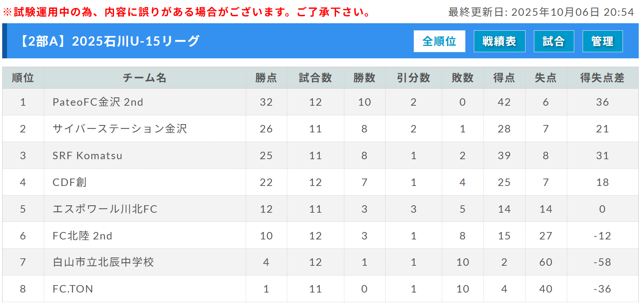This screenshot has height=307, width=644.
Task: Click the 試合数 column header
Action: [315, 78]
